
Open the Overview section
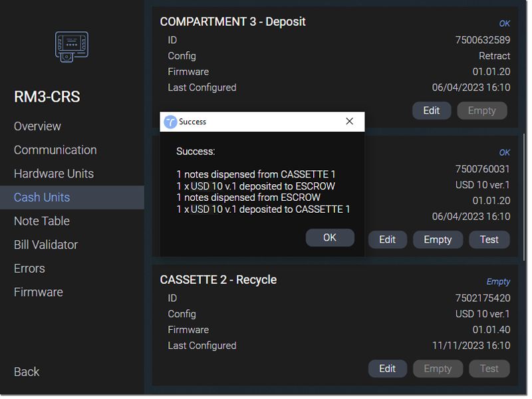[38, 127]
